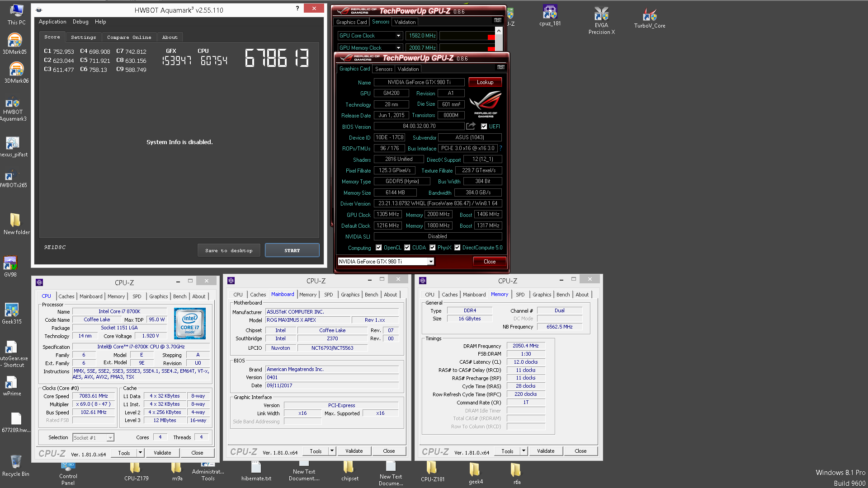Open the r6a folder icon

pyautogui.click(x=517, y=474)
